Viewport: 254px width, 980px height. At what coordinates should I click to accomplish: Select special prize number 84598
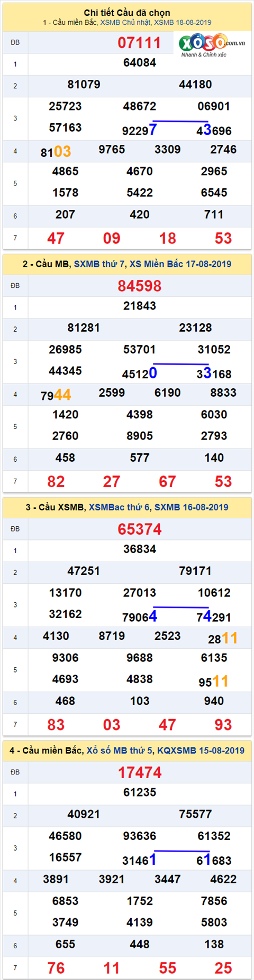(139, 286)
